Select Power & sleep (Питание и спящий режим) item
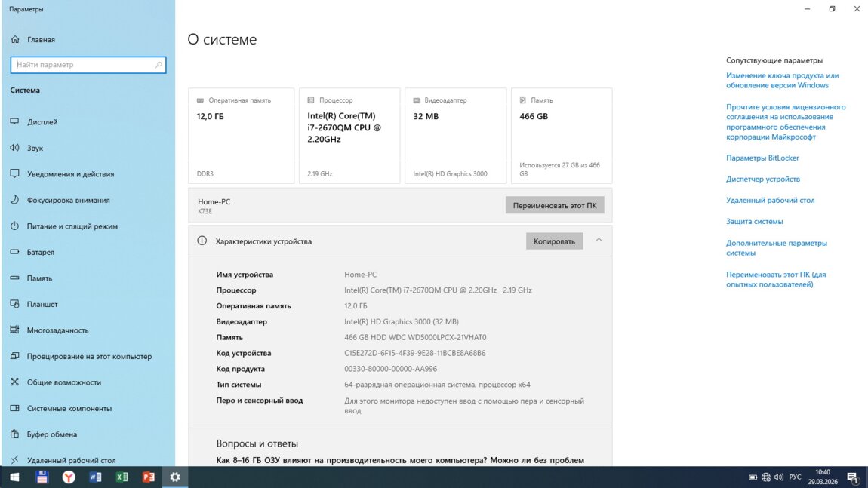The image size is (868, 488). [72, 226]
